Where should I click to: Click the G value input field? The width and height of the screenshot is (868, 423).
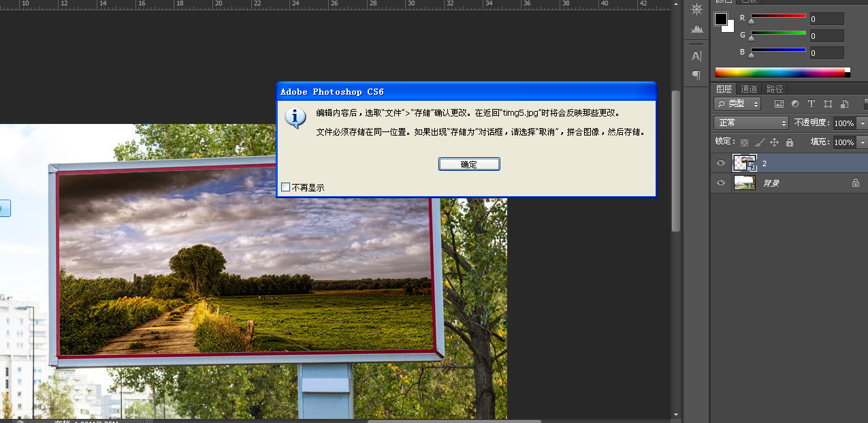coord(826,36)
